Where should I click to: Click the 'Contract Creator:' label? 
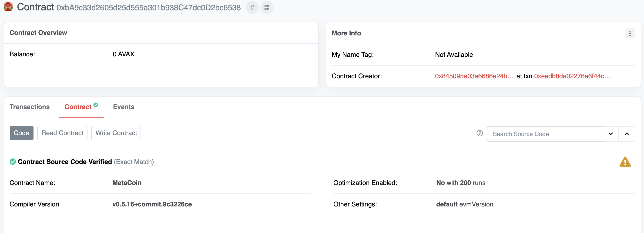pos(357,76)
